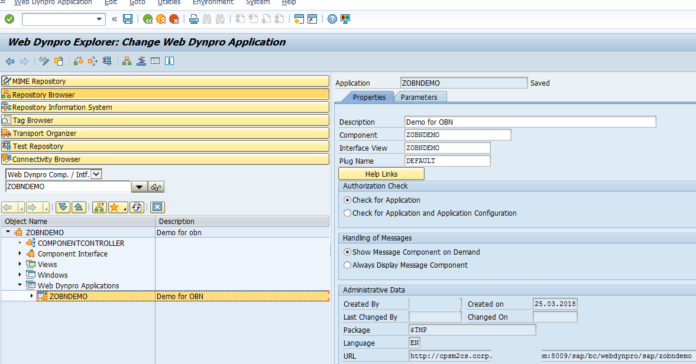
Task: Click Expand all nodes icon in tree toolbar
Action: click(63, 207)
